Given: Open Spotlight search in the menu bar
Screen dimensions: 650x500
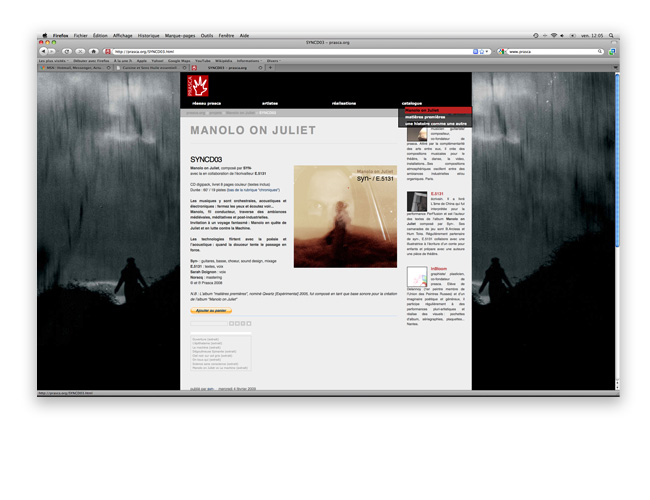Looking at the screenshot, I should click(611, 36).
